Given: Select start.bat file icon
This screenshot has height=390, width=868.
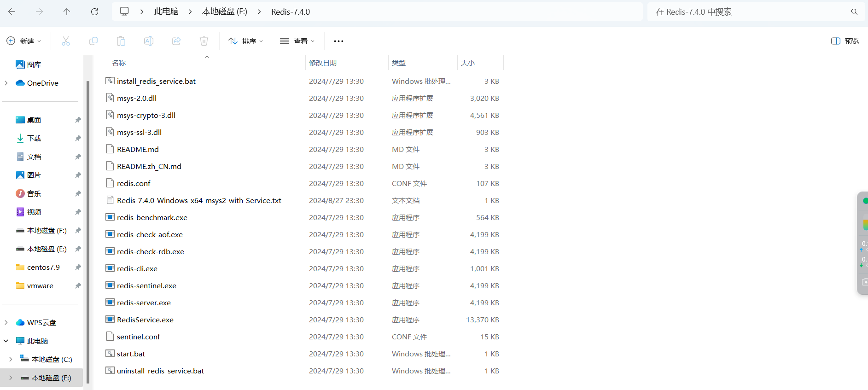Looking at the screenshot, I should [110, 354].
